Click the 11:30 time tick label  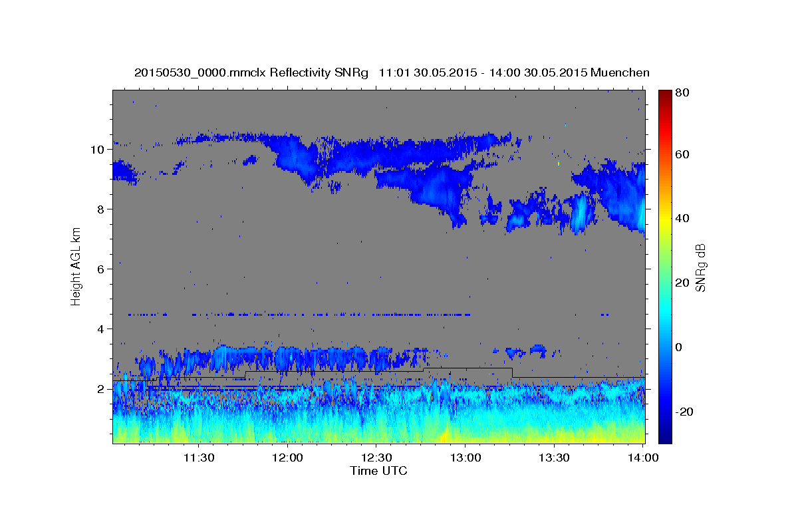click(198, 458)
